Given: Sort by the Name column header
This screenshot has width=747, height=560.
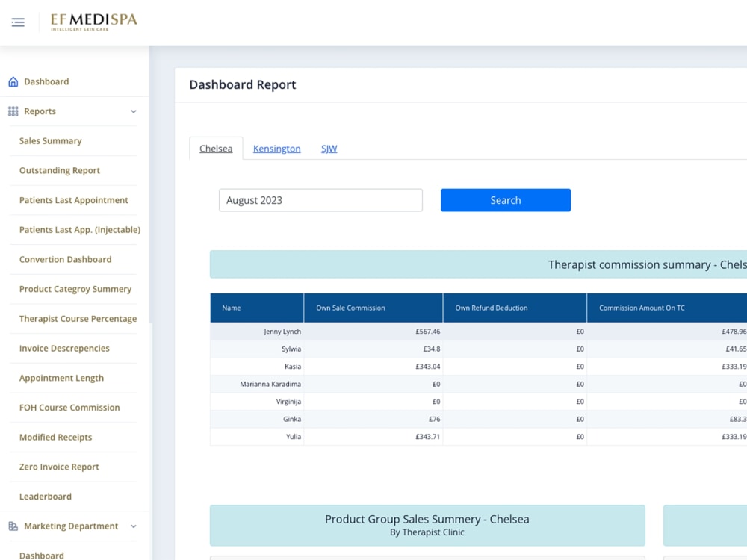Looking at the screenshot, I should pos(257,308).
